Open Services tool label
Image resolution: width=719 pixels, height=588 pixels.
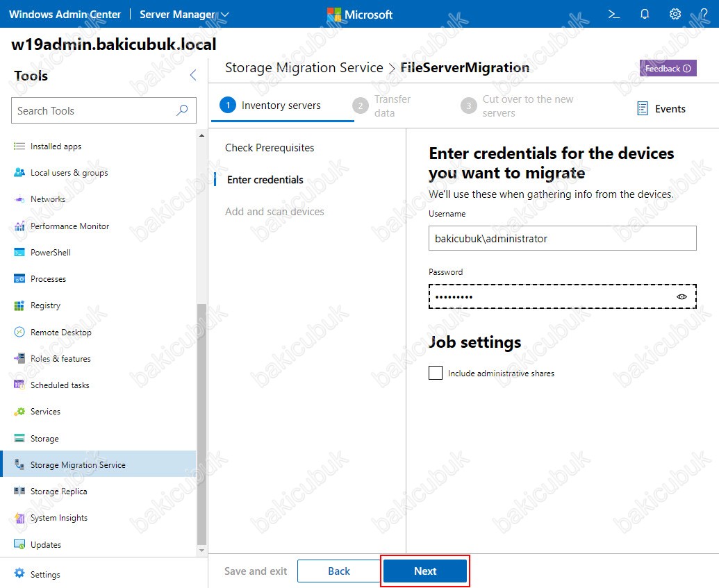pos(45,412)
